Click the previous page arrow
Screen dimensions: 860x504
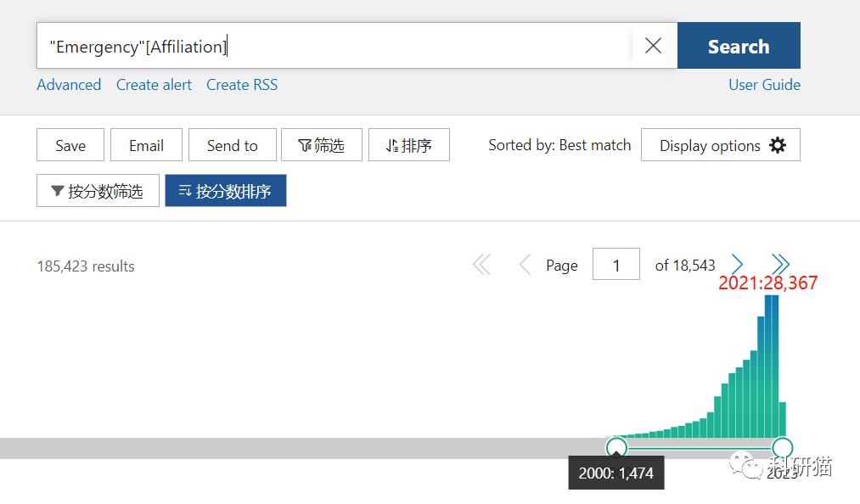click(525, 266)
